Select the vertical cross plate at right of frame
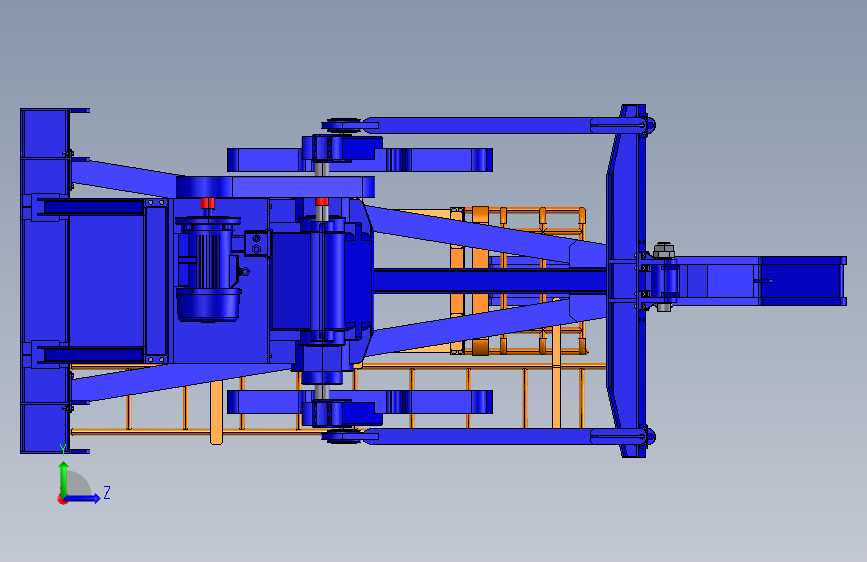The width and height of the screenshot is (867, 562). point(626,281)
